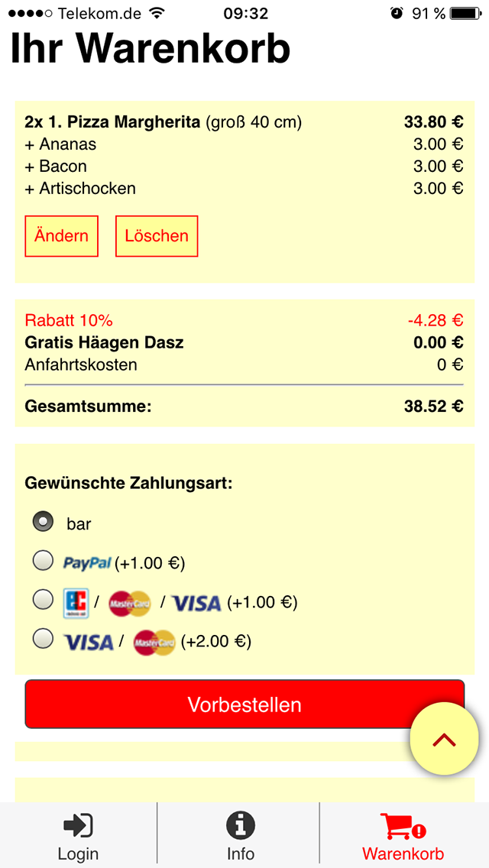This screenshot has width=489, height=868.
Task: Click the PayPal logo
Action: [x=88, y=563]
